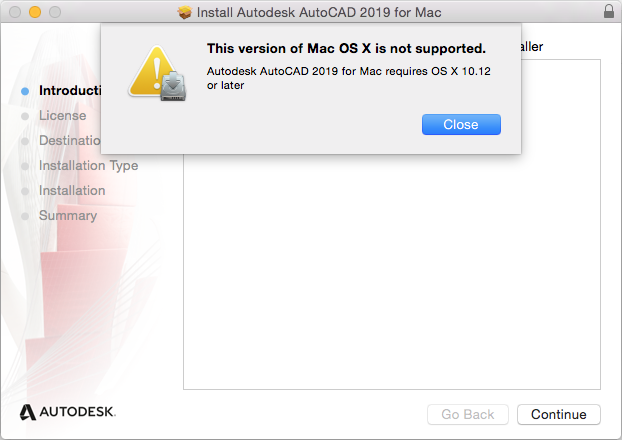Click the 'not supported' alert heading text
Image resolution: width=622 pixels, height=440 pixels.
click(x=345, y=48)
